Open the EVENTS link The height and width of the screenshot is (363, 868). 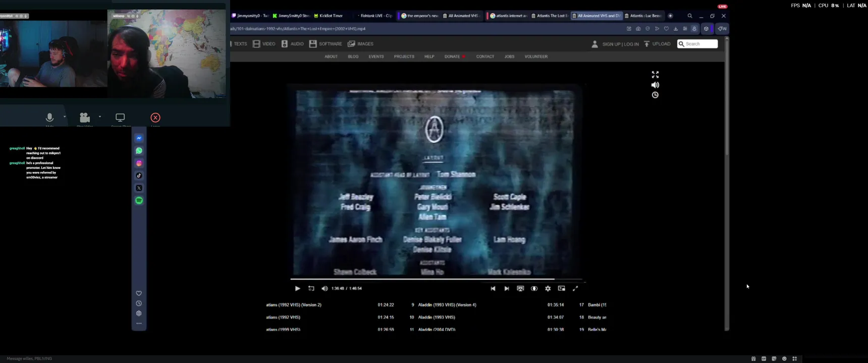376,56
